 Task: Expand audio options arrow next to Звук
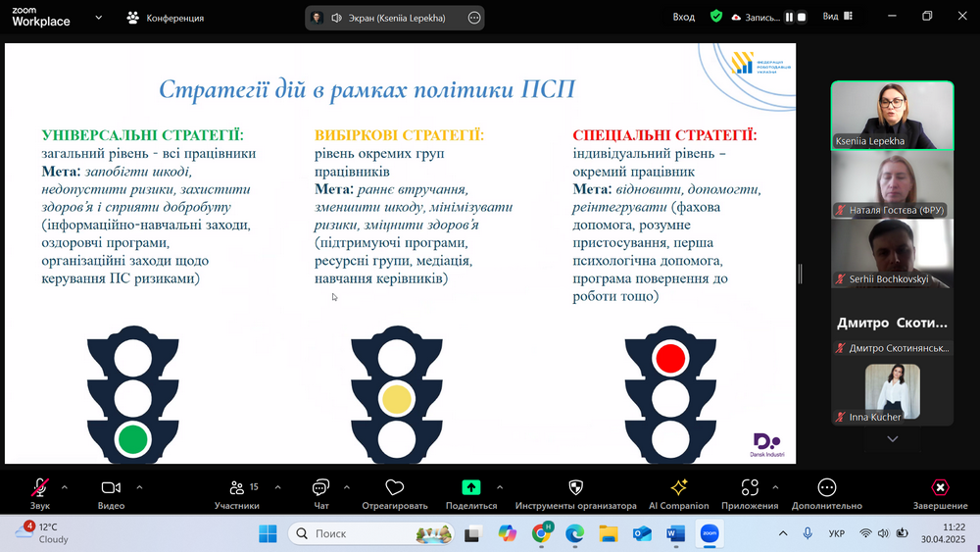pos(65,487)
